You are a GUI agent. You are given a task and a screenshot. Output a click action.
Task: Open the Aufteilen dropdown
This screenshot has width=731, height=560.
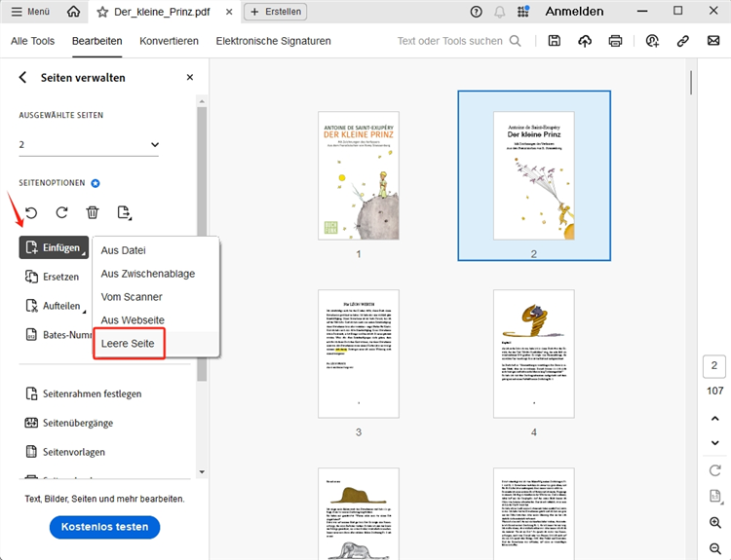click(x=55, y=306)
